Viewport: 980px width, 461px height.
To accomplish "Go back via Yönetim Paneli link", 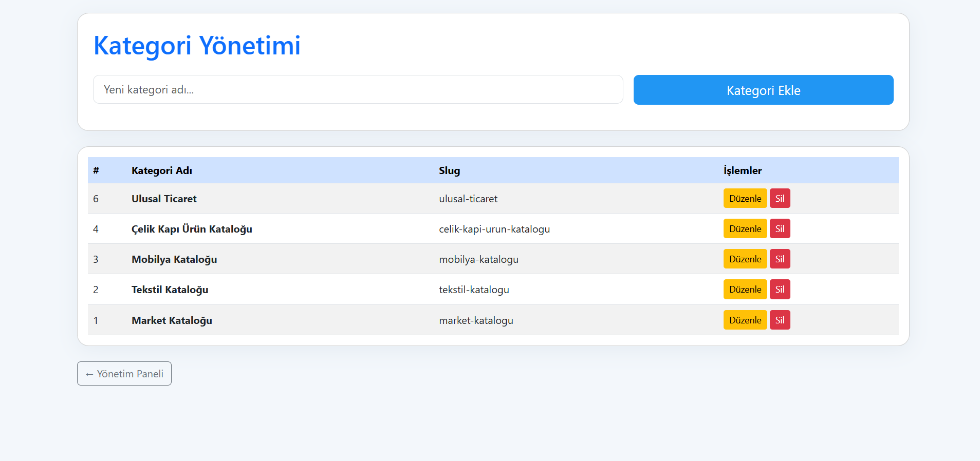I will [x=124, y=374].
